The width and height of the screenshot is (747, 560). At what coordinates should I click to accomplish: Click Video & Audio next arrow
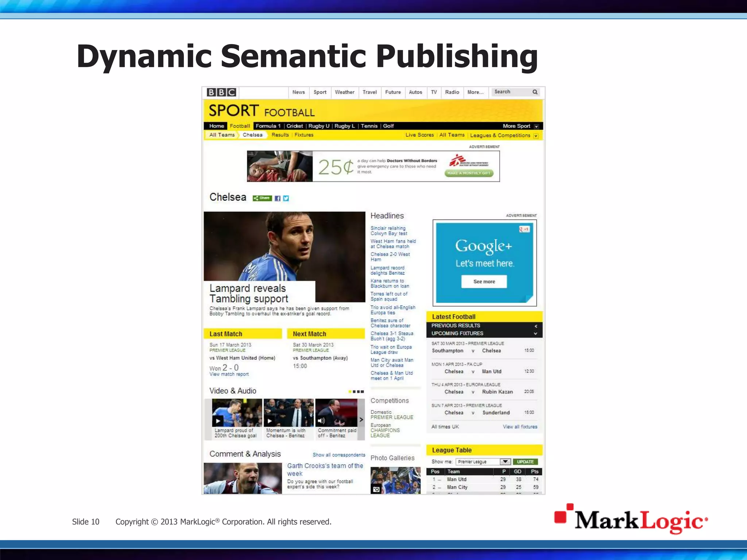pos(361,420)
